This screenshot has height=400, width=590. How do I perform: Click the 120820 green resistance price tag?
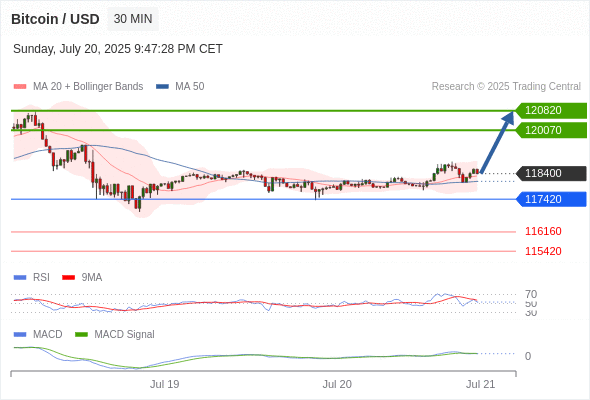(x=551, y=111)
